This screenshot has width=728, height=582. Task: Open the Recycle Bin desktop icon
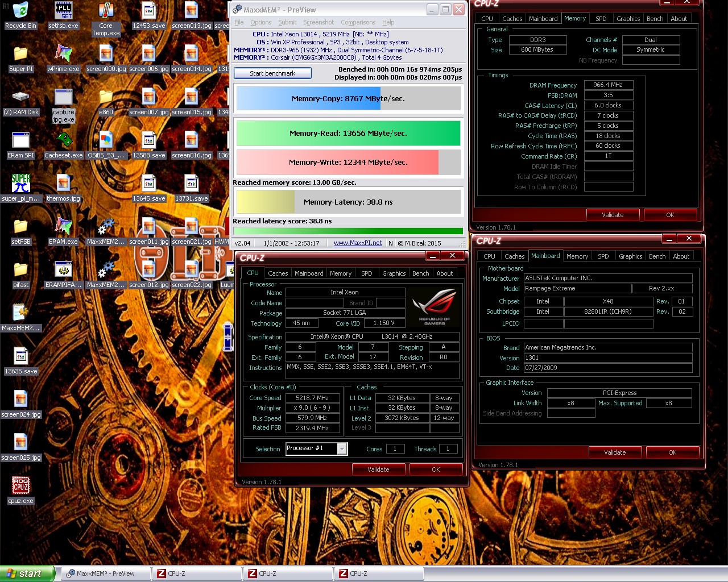(20, 15)
